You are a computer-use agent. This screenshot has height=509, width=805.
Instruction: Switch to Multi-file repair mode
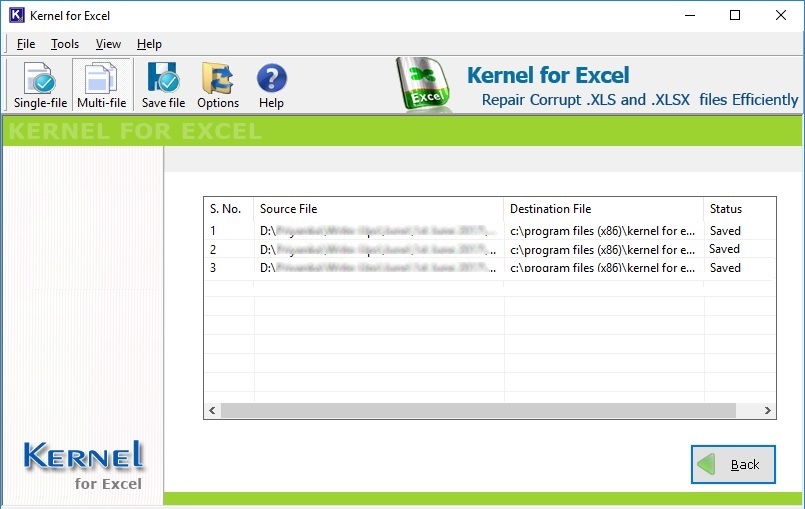pyautogui.click(x=102, y=85)
